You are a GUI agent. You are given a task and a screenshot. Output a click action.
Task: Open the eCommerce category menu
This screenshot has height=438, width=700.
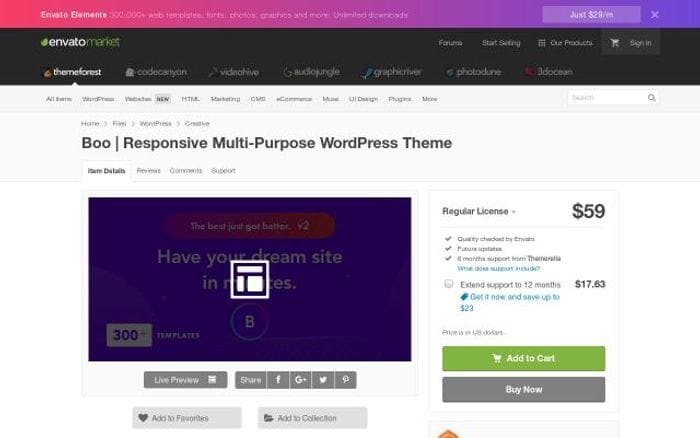pyautogui.click(x=294, y=99)
